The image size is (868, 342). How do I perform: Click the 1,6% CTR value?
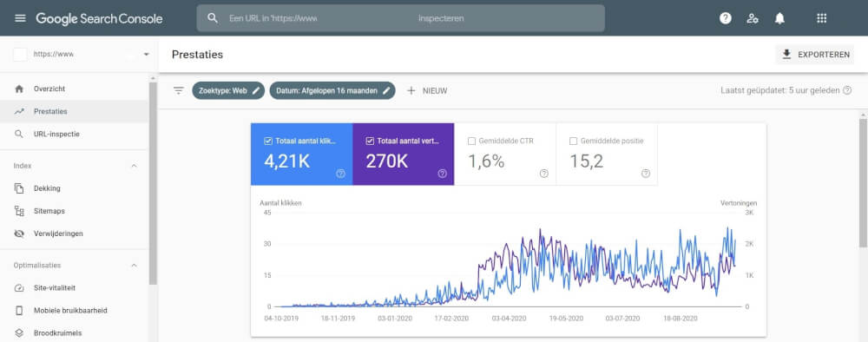click(486, 161)
